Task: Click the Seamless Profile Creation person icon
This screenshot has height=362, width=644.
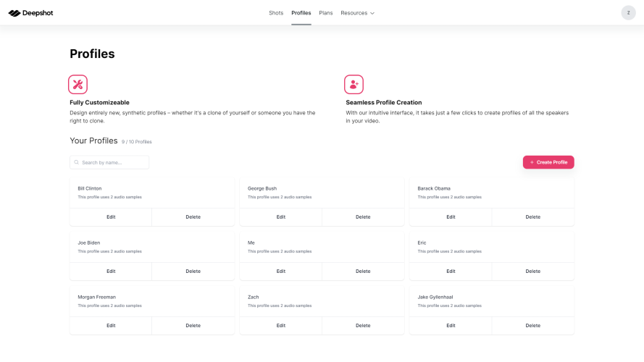Action: click(354, 84)
